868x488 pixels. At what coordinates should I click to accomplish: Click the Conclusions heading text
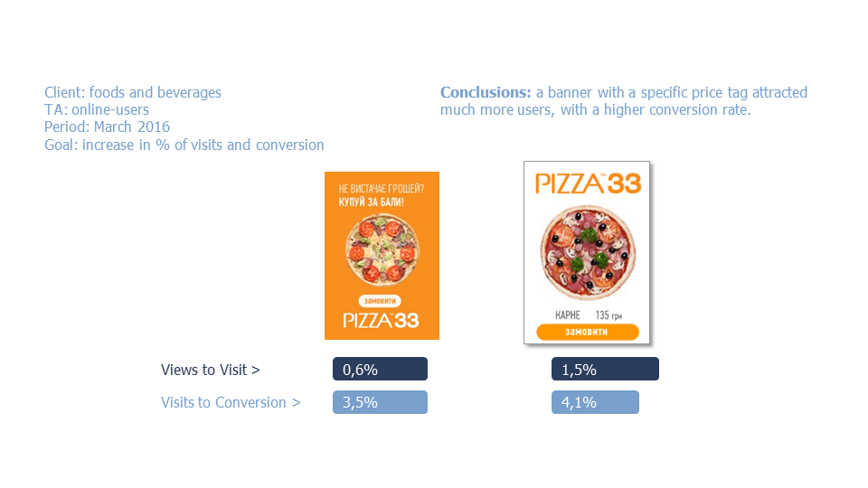(x=486, y=92)
